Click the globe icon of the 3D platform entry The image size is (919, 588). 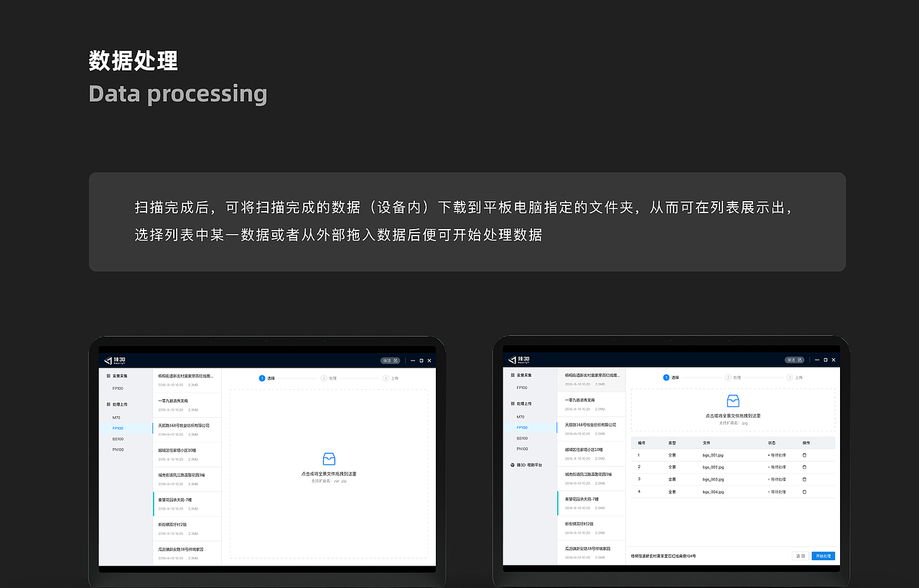(x=512, y=465)
